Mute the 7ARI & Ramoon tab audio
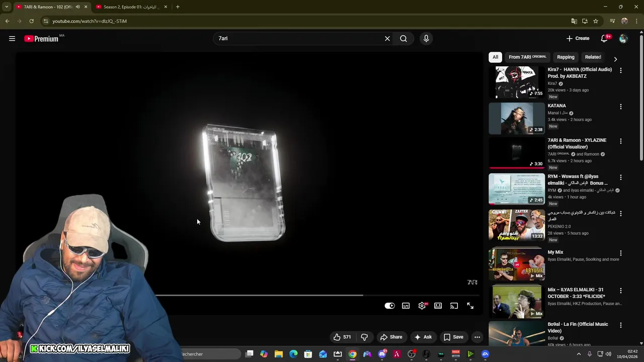Viewport: 644px width, 362px height. coord(77,7)
